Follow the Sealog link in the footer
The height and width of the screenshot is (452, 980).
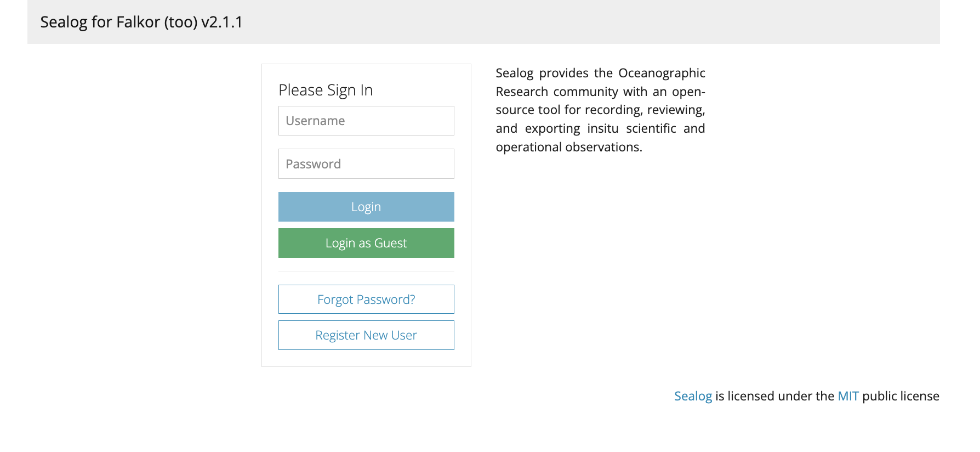(693, 396)
